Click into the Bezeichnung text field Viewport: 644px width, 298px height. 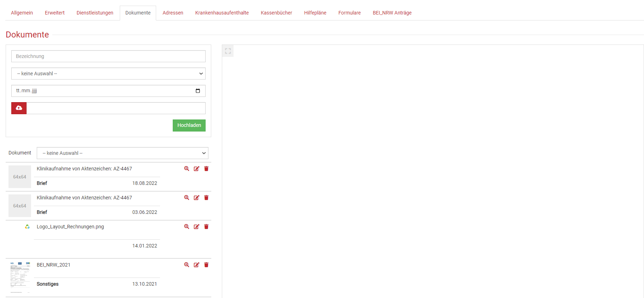coord(108,56)
